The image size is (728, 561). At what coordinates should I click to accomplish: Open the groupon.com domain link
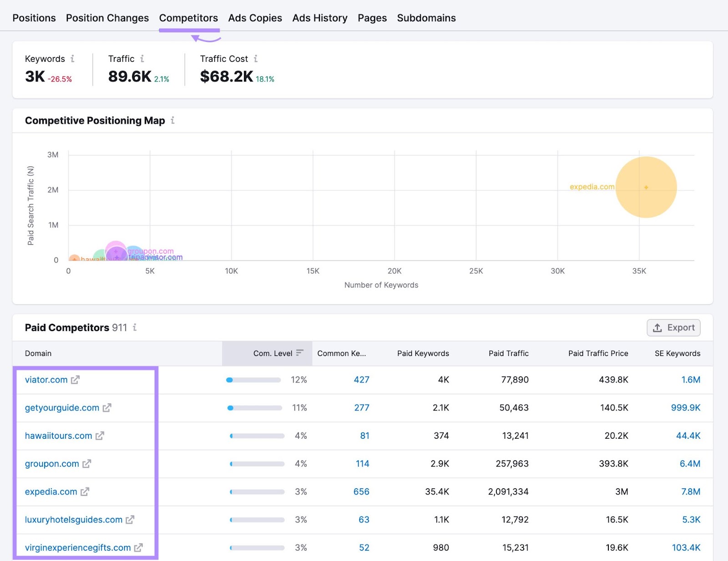[52, 464]
